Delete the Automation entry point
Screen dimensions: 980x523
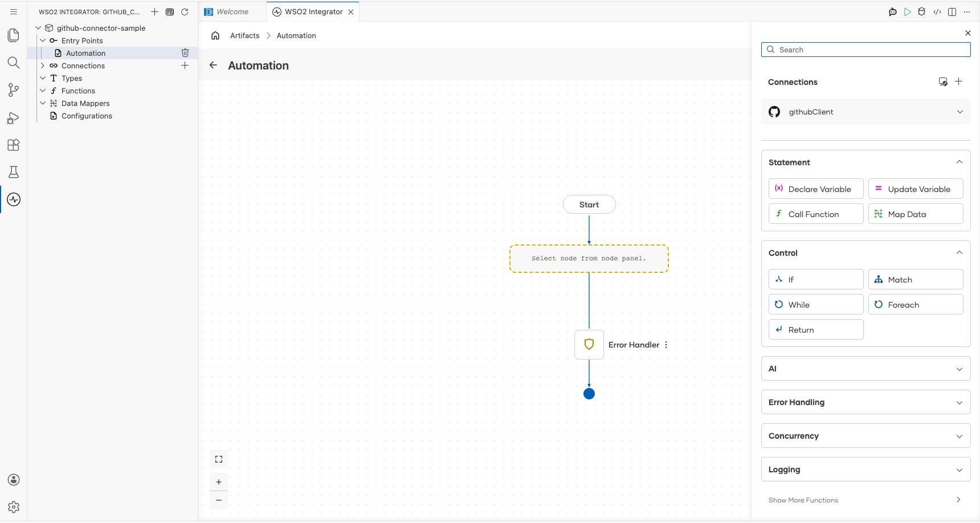pyautogui.click(x=185, y=53)
